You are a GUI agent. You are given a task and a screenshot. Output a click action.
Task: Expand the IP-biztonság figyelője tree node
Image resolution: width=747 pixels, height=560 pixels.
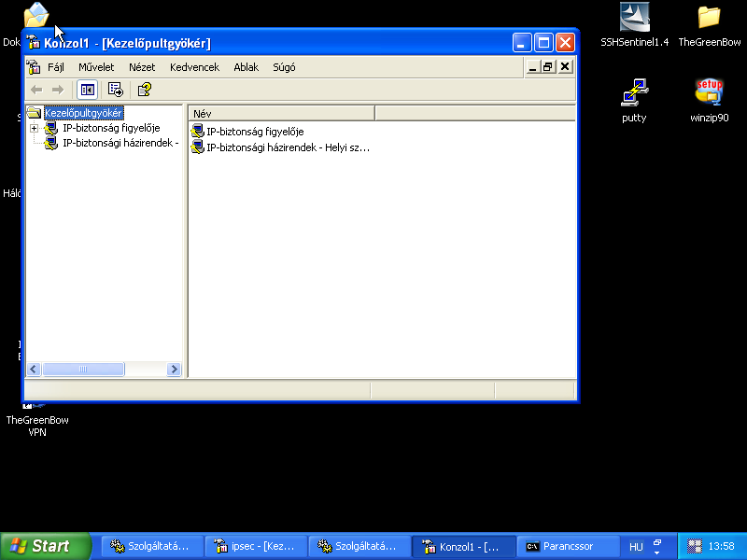coord(34,128)
